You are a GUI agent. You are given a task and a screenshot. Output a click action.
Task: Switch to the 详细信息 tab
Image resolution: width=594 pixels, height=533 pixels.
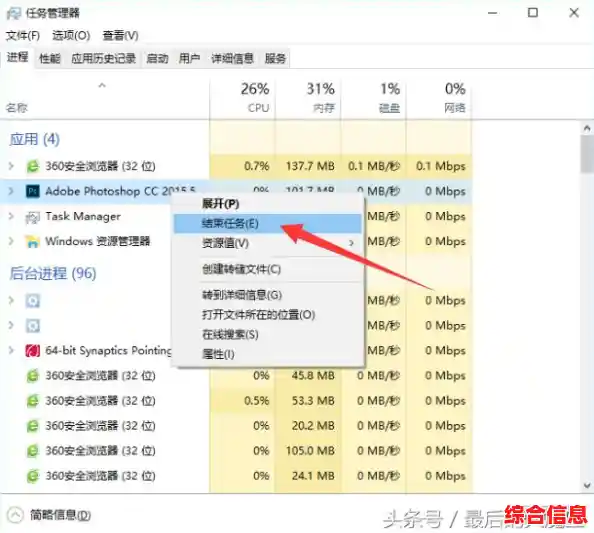pyautogui.click(x=232, y=58)
